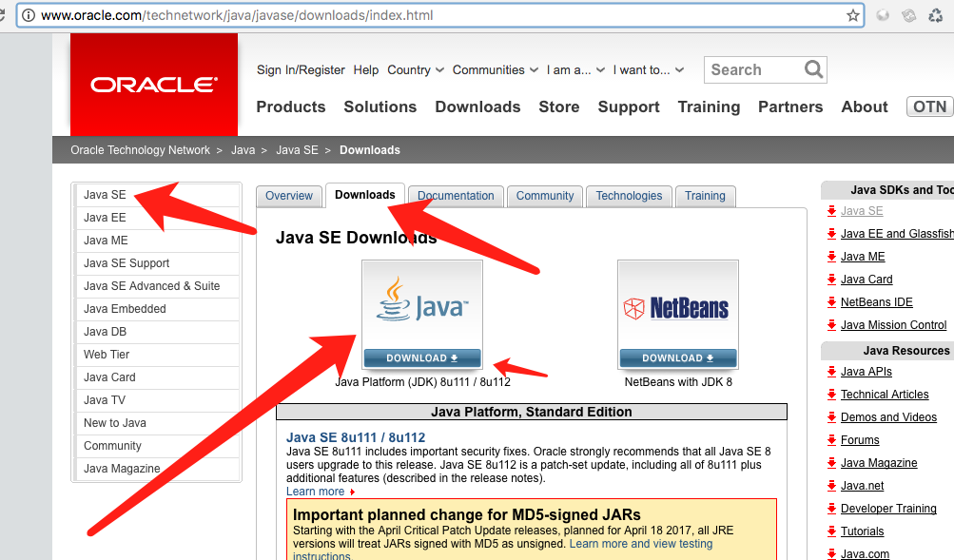Click red arrow icon beside Forums
This screenshot has width=954, height=560.
(831, 439)
